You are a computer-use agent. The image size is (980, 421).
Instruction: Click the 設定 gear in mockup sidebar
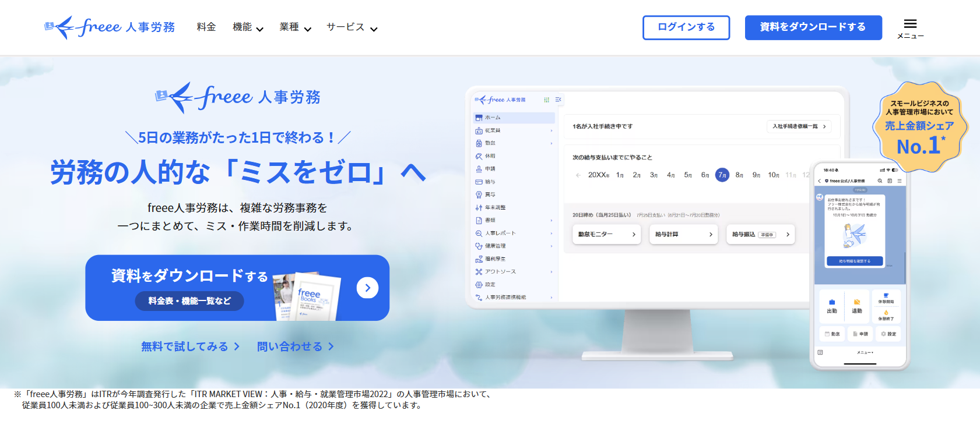(479, 285)
